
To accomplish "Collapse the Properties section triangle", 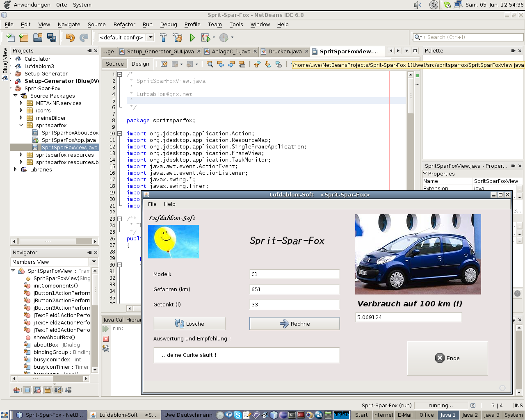I will (x=425, y=173).
